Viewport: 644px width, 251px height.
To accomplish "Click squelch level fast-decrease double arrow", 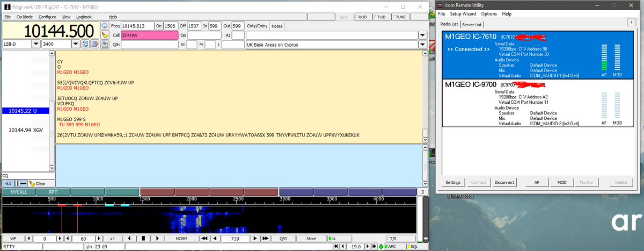I will pyautogui.click(x=336, y=247).
